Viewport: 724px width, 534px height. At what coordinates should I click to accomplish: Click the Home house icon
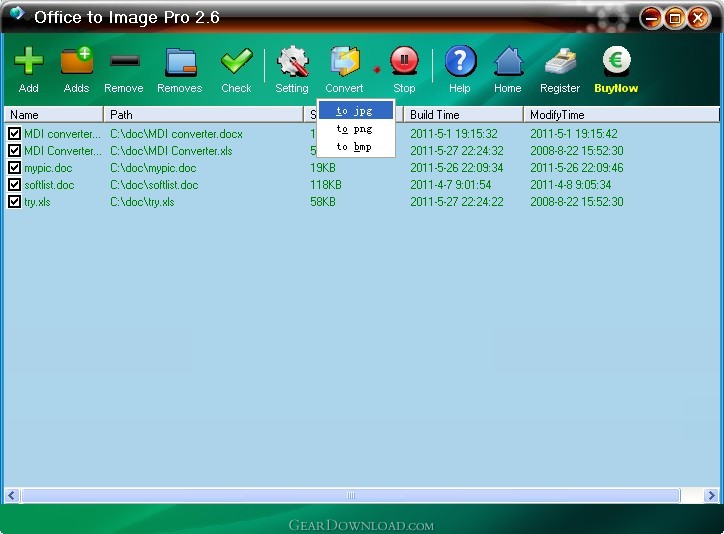tap(509, 61)
